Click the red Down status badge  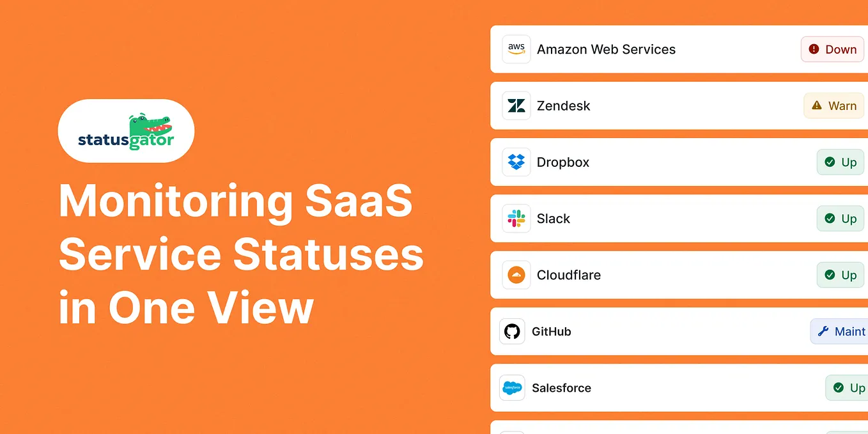(x=832, y=49)
